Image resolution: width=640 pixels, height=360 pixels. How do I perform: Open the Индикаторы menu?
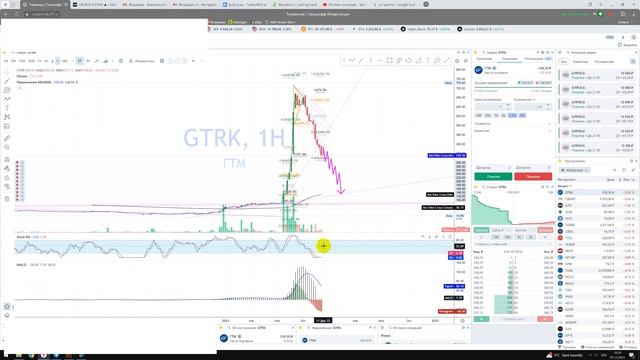point(141,61)
